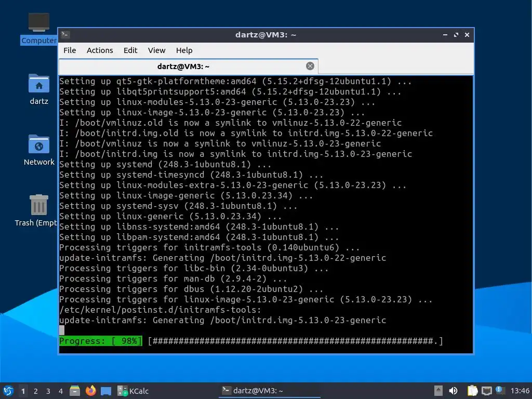The image size is (532, 399).
Task: Click '/boot/vmlinuz.old is now a symlink' line
Action: (230, 123)
